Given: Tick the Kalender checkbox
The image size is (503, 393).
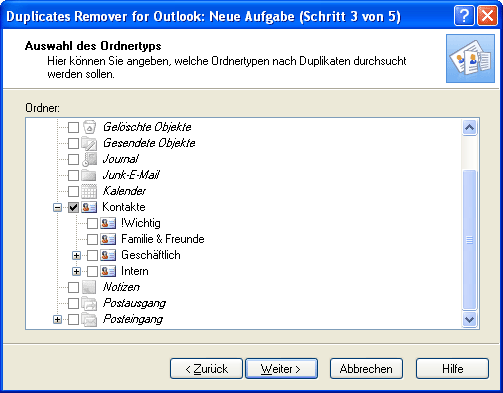Looking at the screenshot, I should [x=73, y=191].
